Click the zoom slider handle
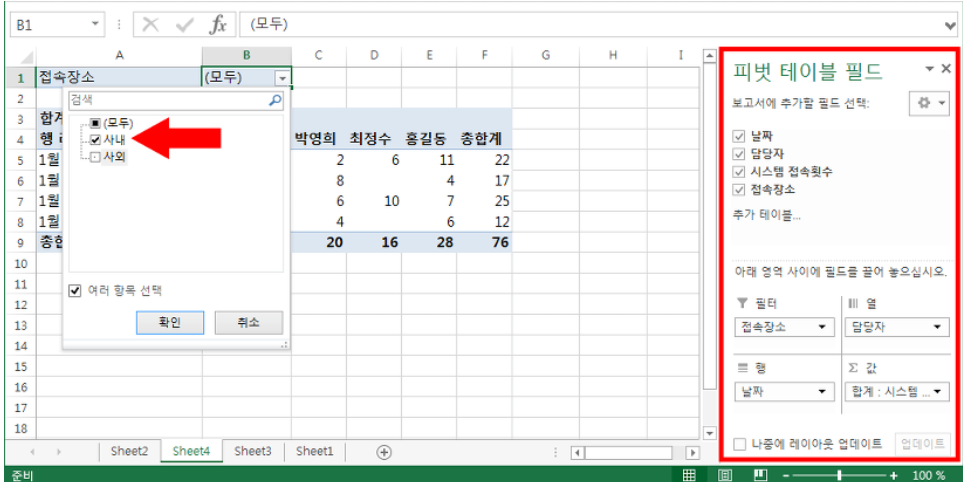 [840, 475]
